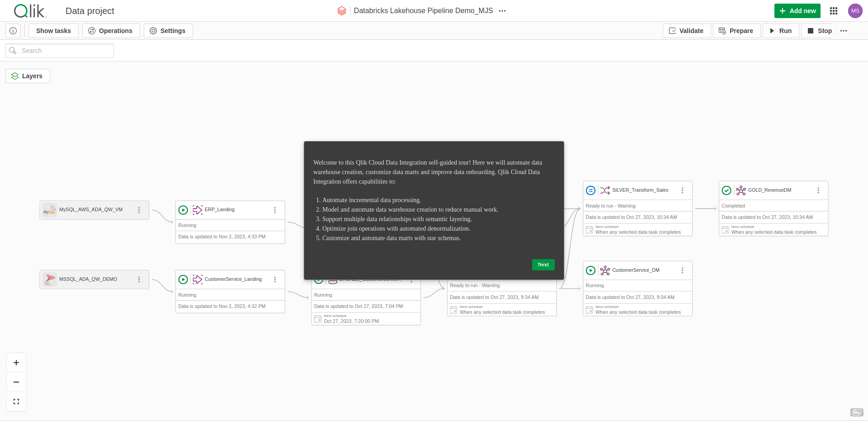
Task: Select the SILVER_Transform_Sales transform icon
Action: [x=605, y=190]
